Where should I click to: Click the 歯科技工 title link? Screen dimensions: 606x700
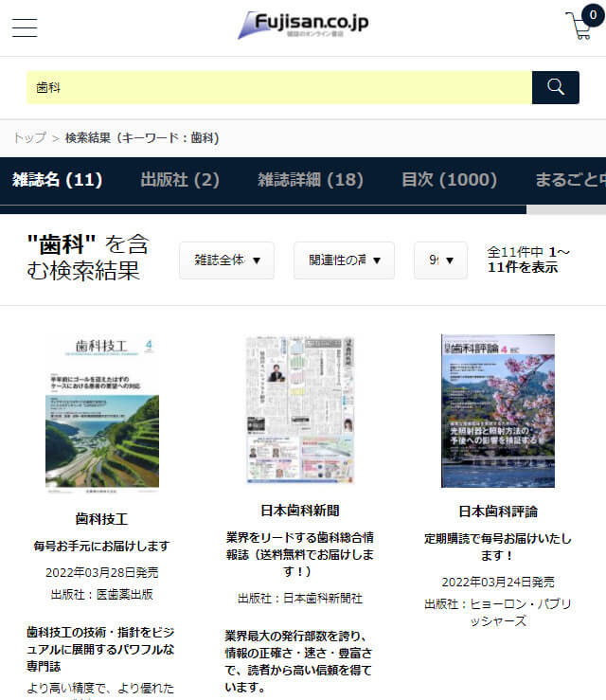[101, 519]
